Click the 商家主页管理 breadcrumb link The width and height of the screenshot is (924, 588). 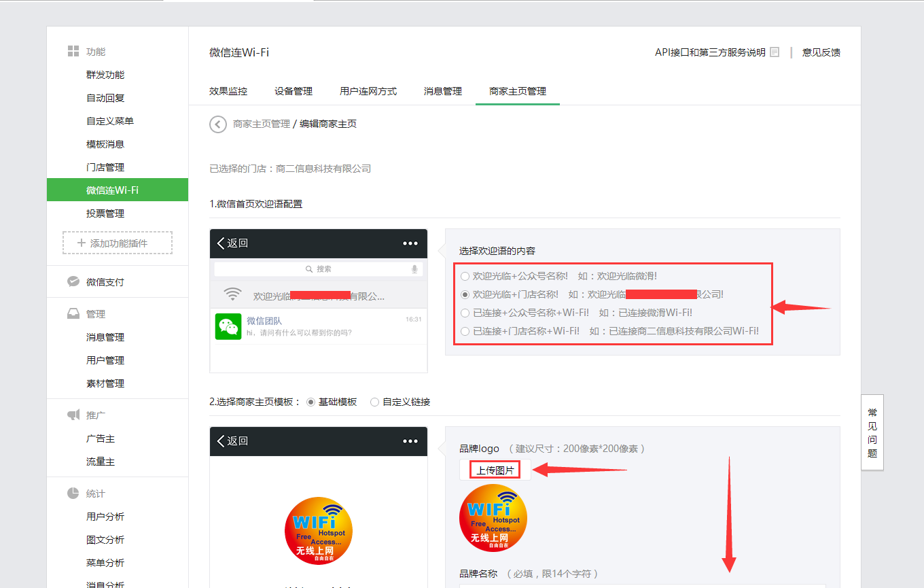click(x=262, y=124)
